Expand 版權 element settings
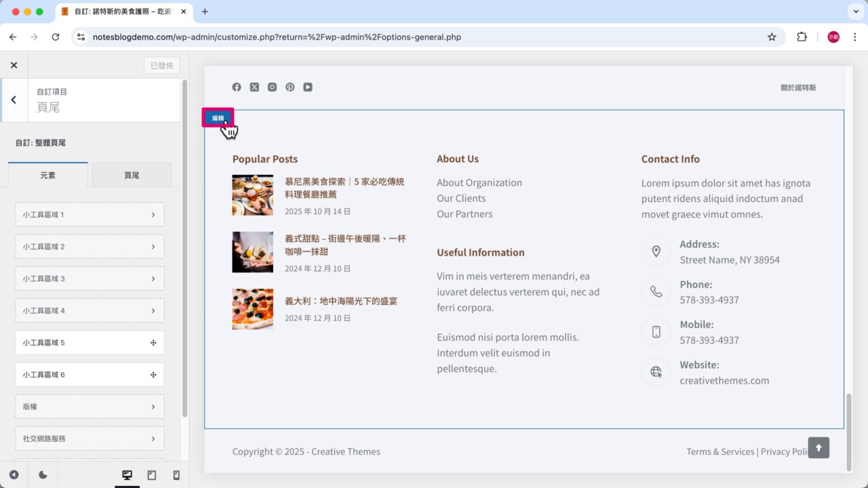The image size is (868, 488). click(x=90, y=407)
